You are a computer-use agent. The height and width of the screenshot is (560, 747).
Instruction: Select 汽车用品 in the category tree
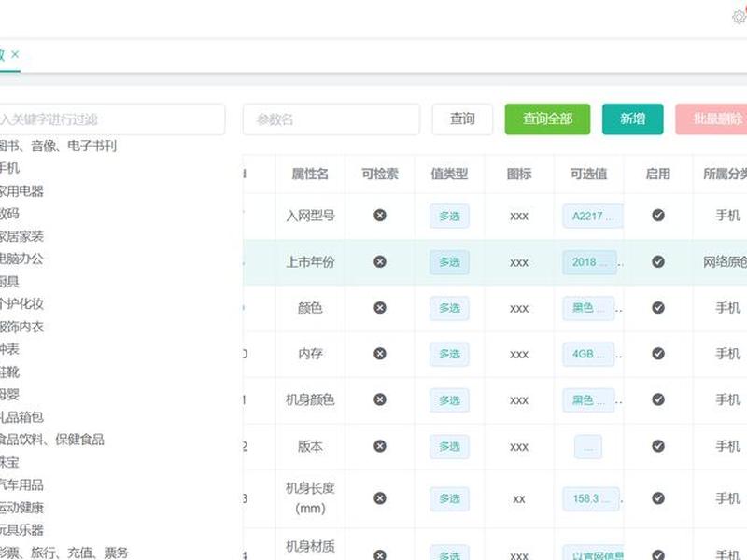[21, 484]
